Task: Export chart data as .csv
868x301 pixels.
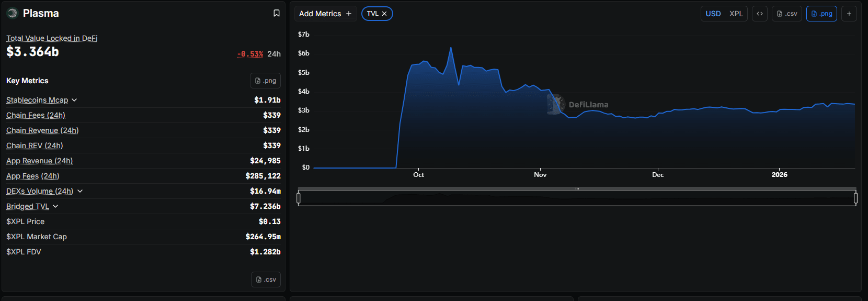Action: pos(787,14)
